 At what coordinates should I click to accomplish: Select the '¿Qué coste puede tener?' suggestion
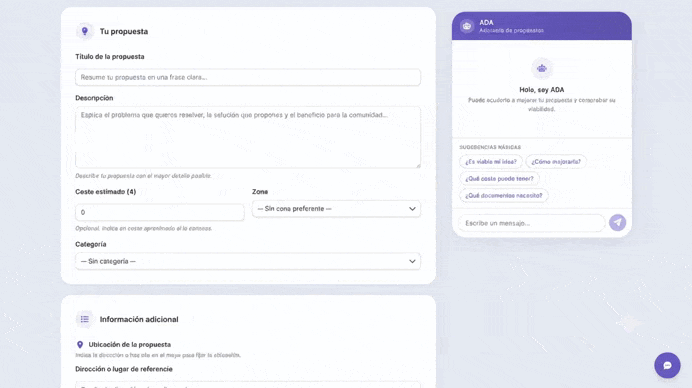tap(499, 178)
